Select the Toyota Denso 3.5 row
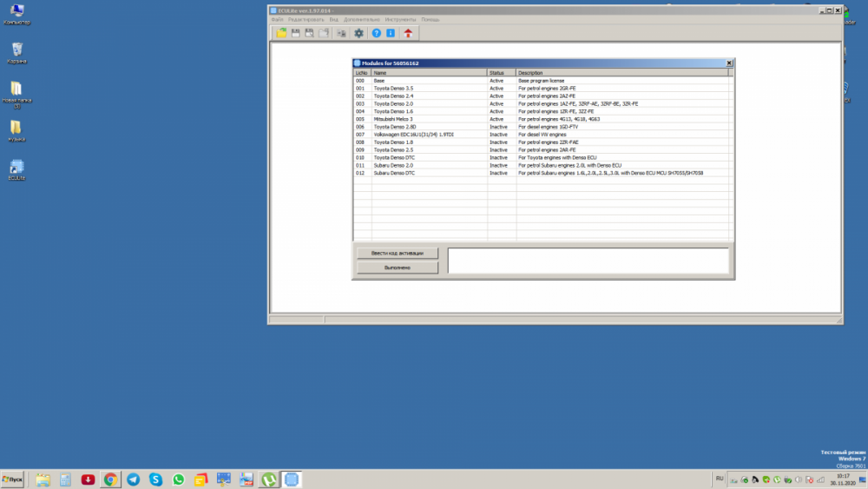Screen dimensions: 868x489 point(542,88)
